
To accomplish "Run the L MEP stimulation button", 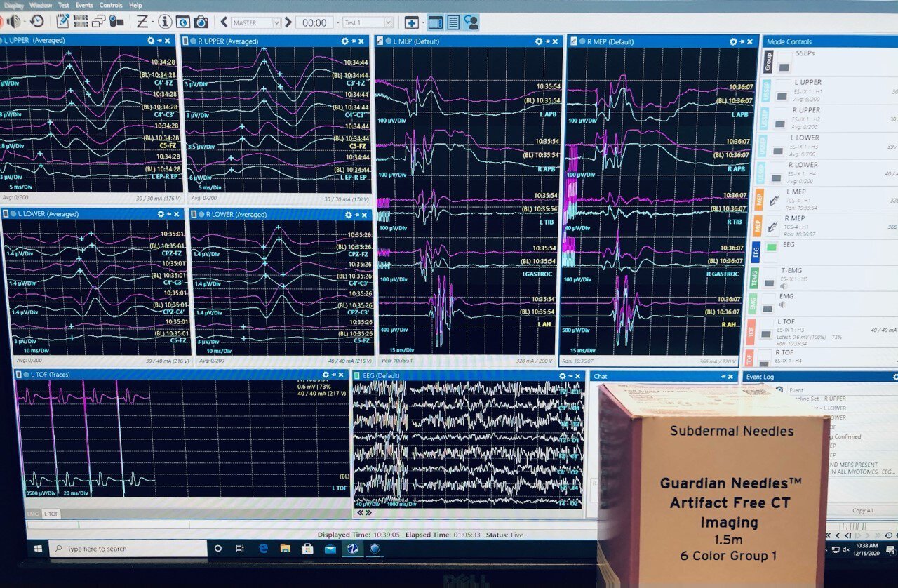I will coord(775,200).
